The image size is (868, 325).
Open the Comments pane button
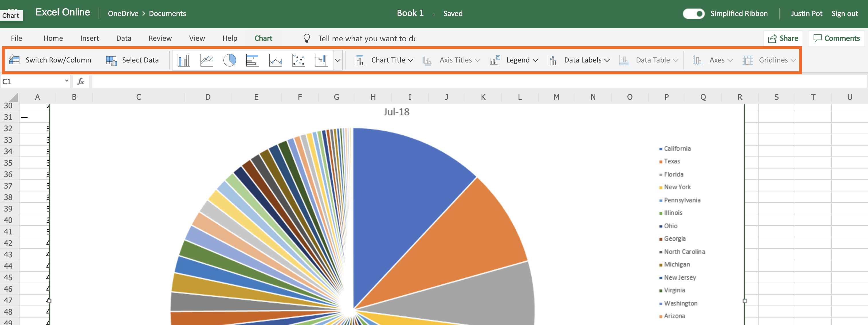[x=837, y=38]
